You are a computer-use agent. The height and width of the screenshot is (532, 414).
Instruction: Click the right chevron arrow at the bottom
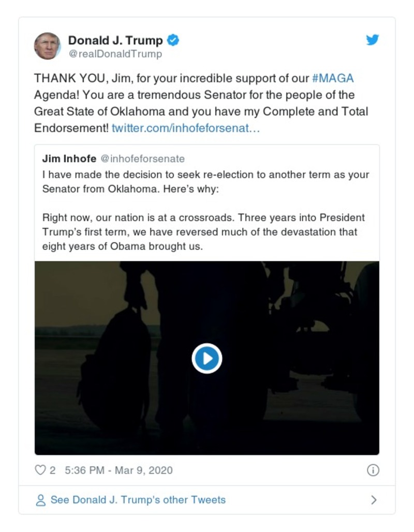(x=374, y=500)
